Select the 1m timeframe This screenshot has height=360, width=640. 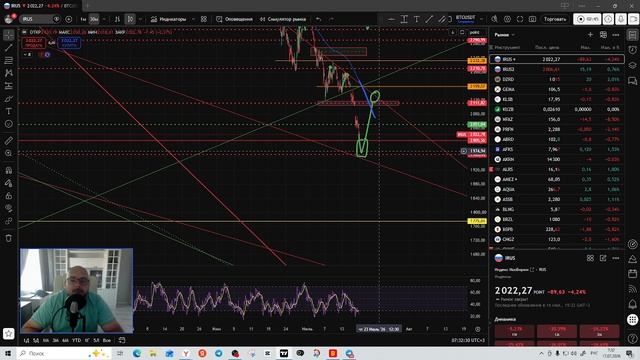coord(83,19)
